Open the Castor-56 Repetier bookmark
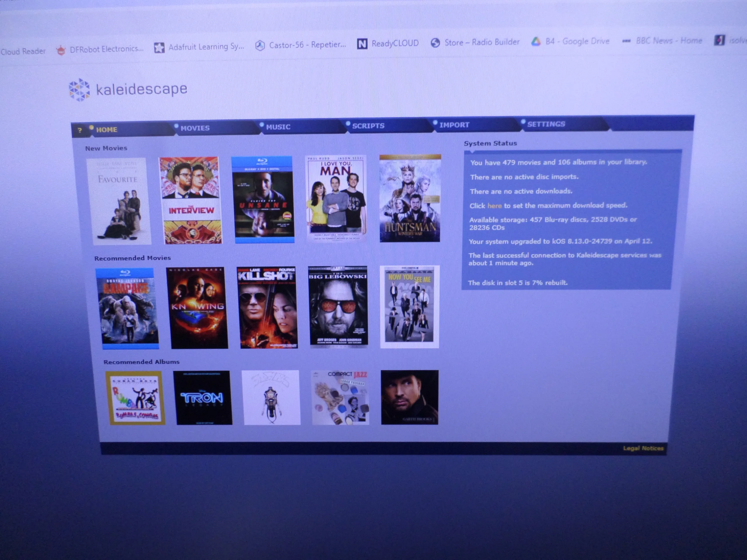The width and height of the screenshot is (747, 560). [x=301, y=45]
